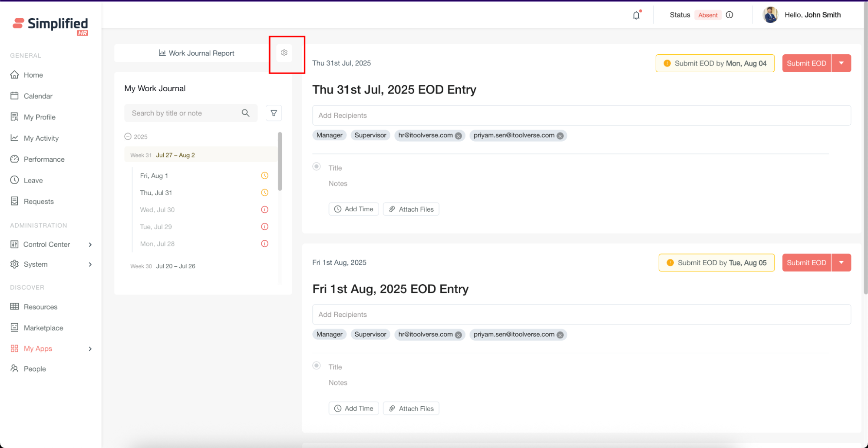Click John Smith's profile avatar

pos(770,15)
